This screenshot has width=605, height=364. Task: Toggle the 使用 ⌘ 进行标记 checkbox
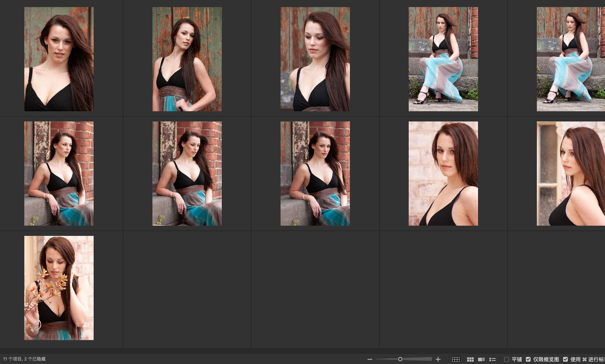click(x=565, y=359)
